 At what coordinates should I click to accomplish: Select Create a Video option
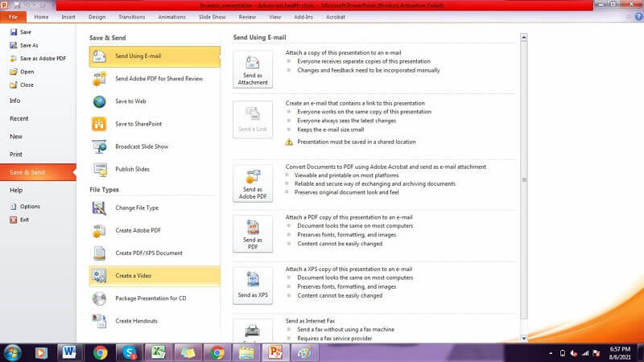pyautogui.click(x=155, y=276)
